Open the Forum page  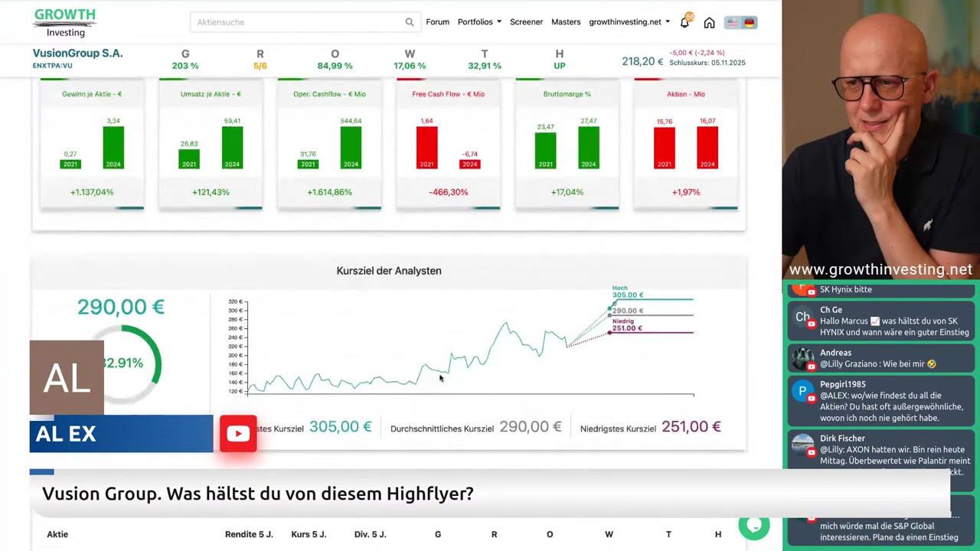437,22
